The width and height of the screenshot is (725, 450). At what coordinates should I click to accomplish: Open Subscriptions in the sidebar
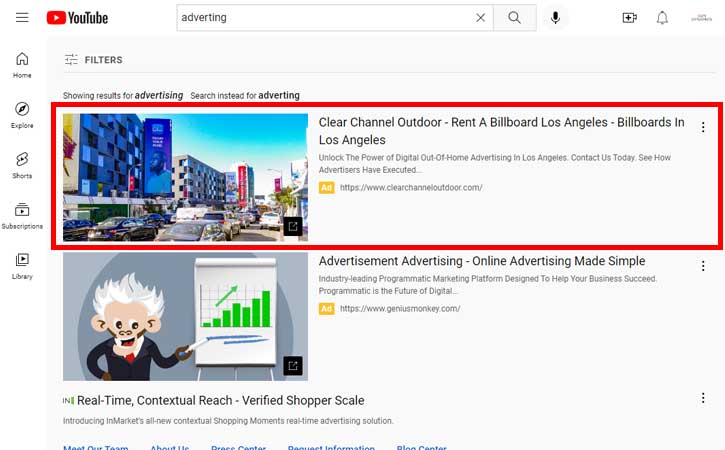point(22,216)
